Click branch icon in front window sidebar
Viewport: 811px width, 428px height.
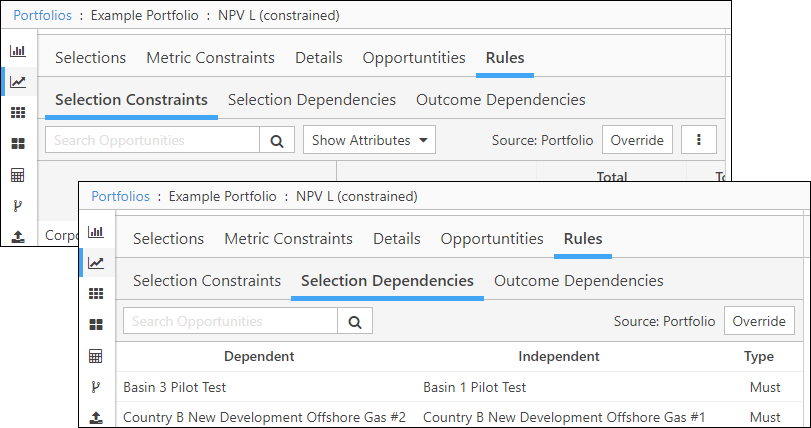pyautogui.click(x=96, y=387)
